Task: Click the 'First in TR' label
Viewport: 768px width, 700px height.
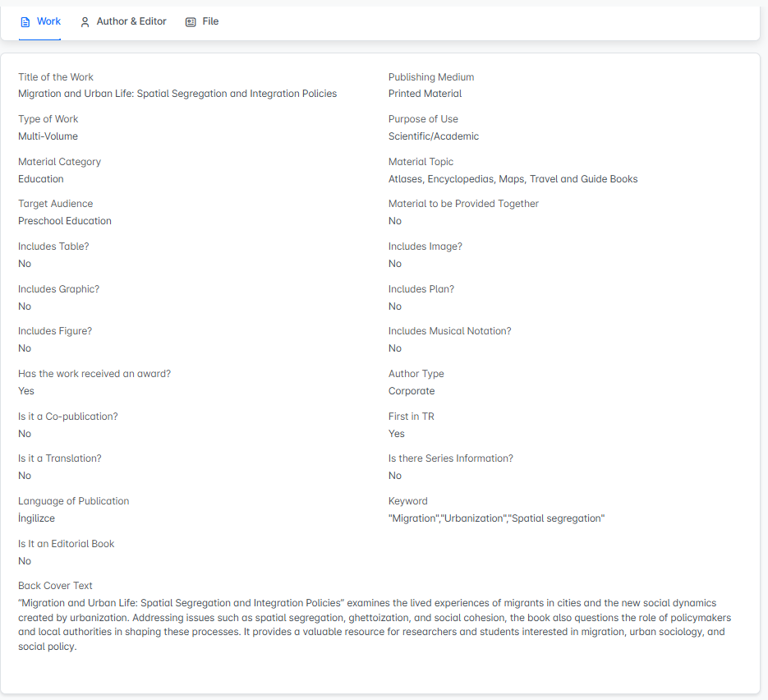Action: pyautogui.click(x=411, y=417)
